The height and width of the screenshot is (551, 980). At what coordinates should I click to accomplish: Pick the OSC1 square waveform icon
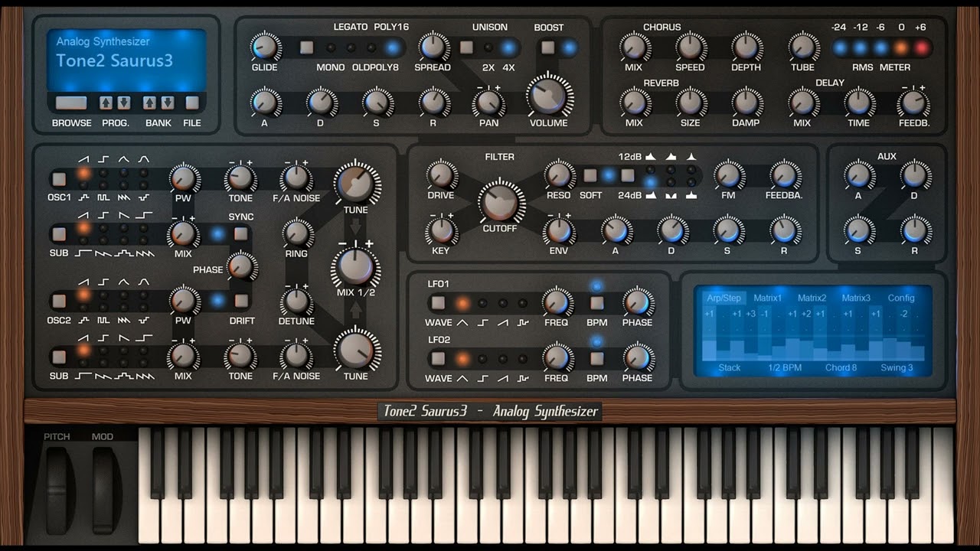point(103,159)
